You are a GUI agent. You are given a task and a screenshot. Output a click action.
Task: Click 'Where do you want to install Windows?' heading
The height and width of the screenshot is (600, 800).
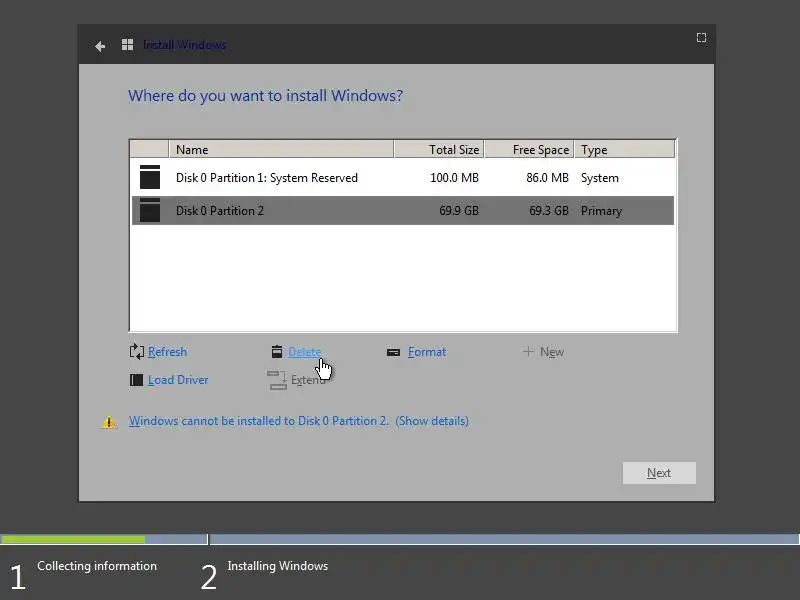point(265,96)
